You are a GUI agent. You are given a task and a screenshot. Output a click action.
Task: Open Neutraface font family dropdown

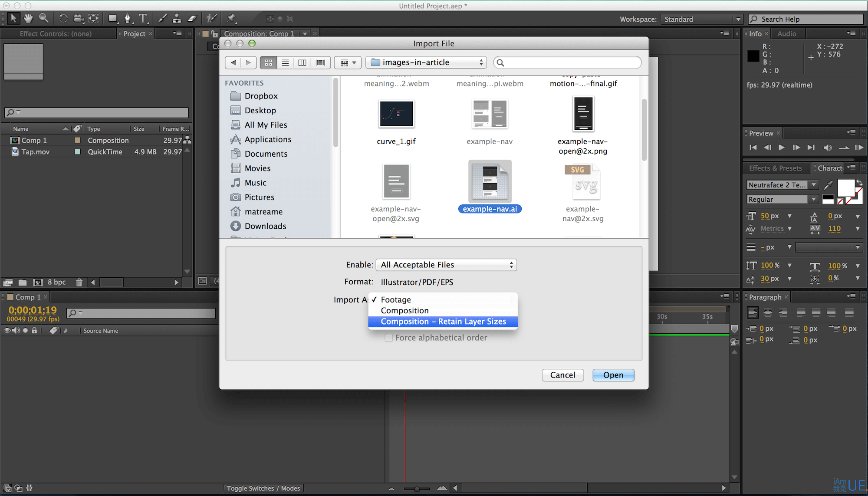point(814,185)
